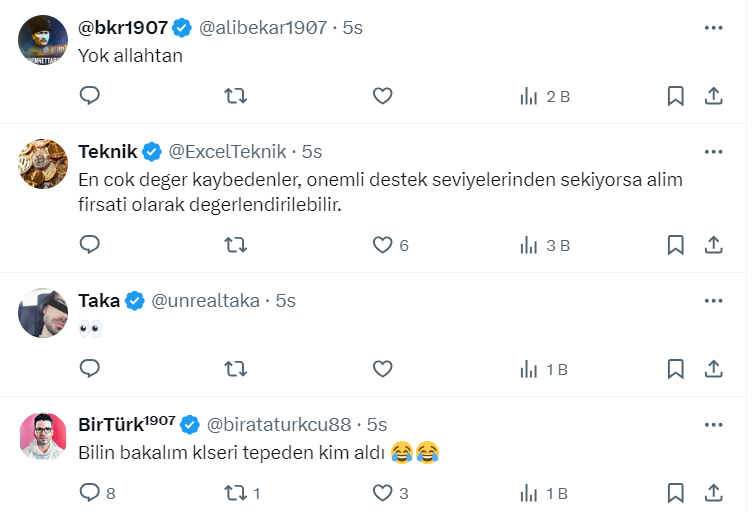Share the BirTürk tweet

point(714,493)
